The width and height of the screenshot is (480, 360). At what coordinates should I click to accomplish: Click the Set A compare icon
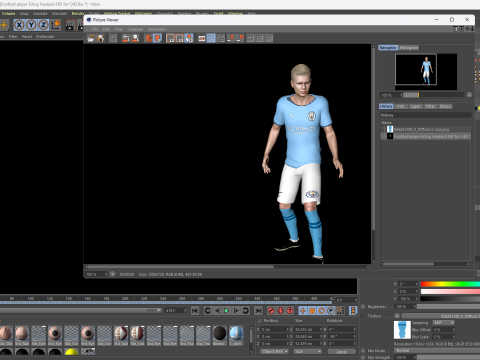point(231,38)
